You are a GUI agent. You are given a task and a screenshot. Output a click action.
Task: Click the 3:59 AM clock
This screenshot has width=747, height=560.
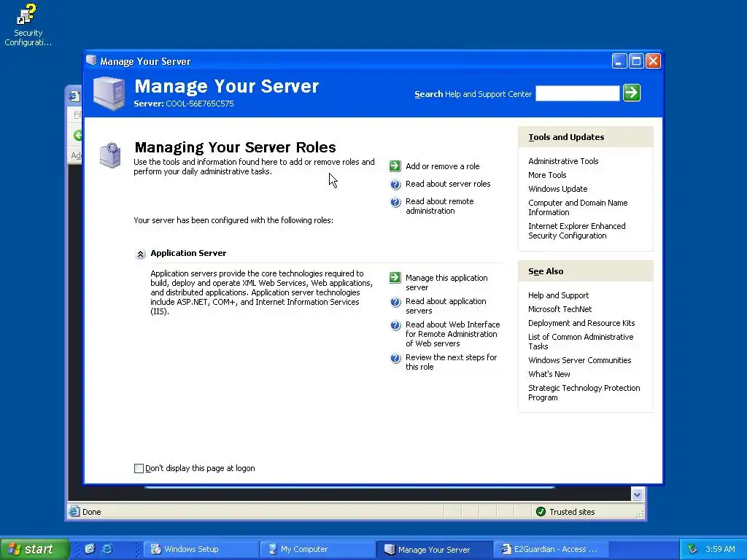click(x=720, y=549)
